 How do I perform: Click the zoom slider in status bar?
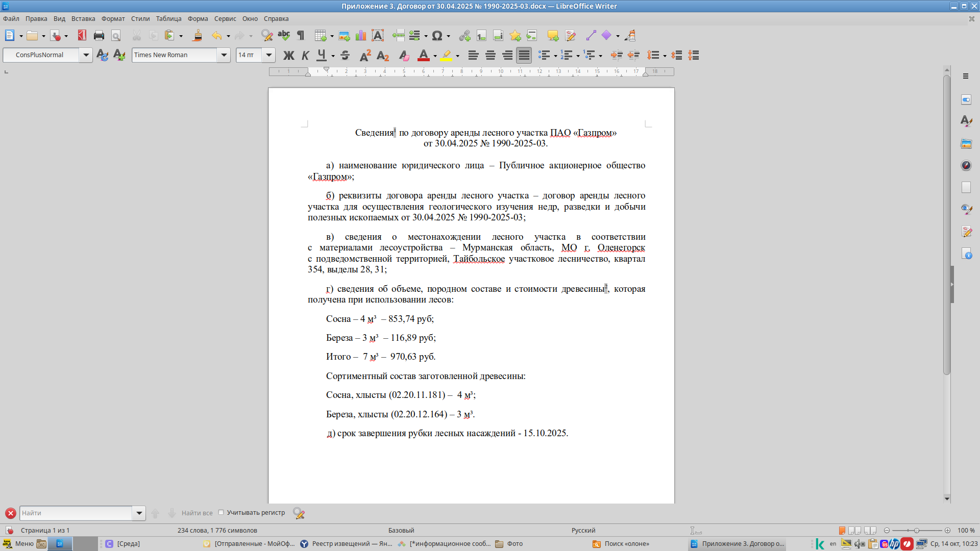point(917,531)
